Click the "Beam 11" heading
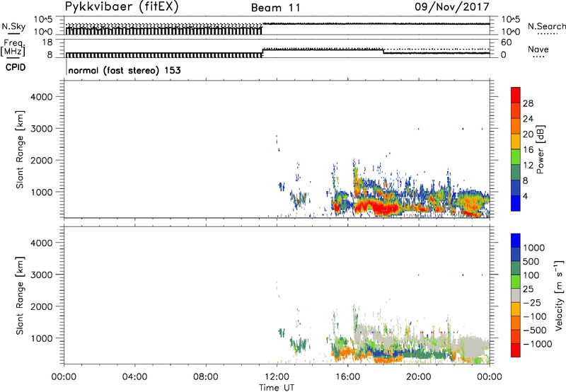Image resolution: width=566 pixels, height=392 pixels. 276,8
